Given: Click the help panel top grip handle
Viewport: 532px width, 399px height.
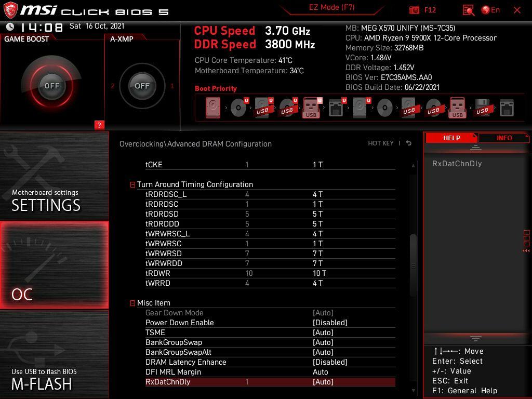Looking at the screenshot, I should (476, 148).
